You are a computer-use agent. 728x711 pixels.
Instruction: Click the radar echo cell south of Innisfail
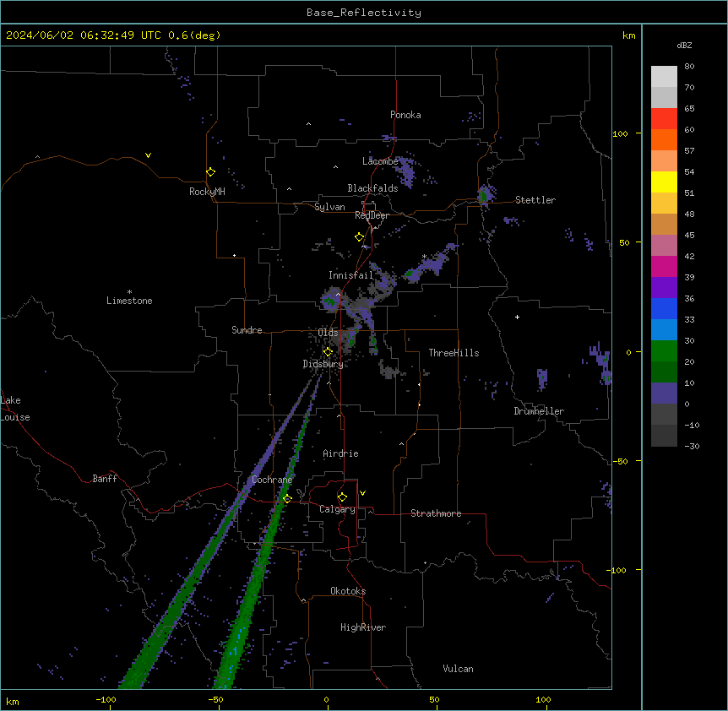point(332,301)
